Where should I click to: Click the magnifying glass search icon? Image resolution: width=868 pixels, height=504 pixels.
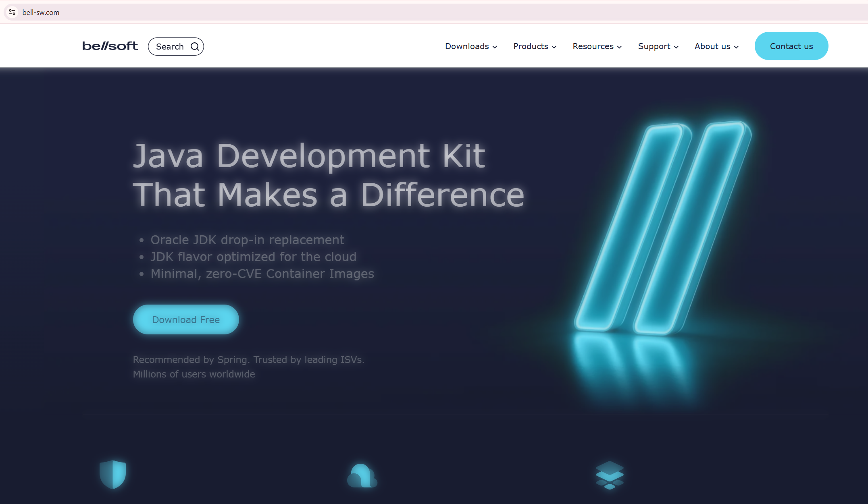(195, 47)
